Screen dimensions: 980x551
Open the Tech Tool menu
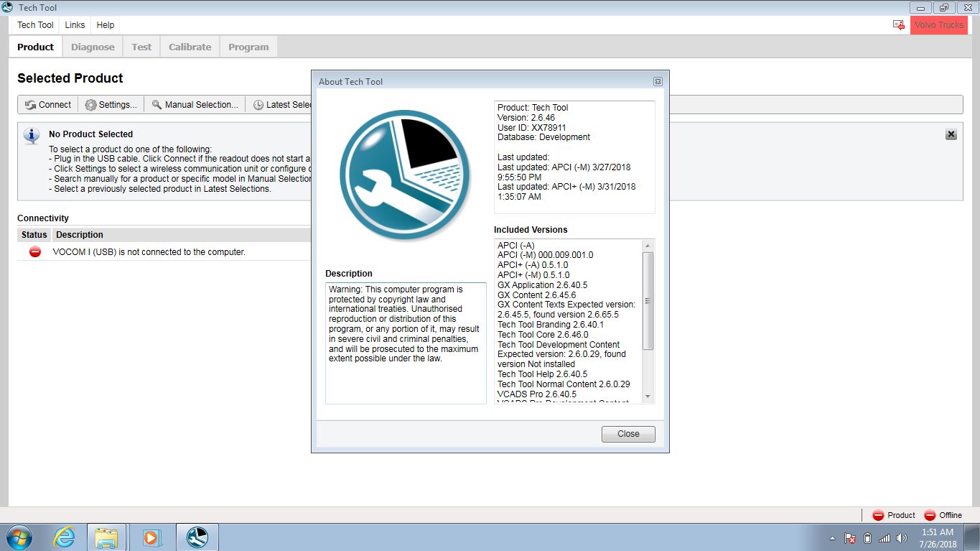coord(35,25)
